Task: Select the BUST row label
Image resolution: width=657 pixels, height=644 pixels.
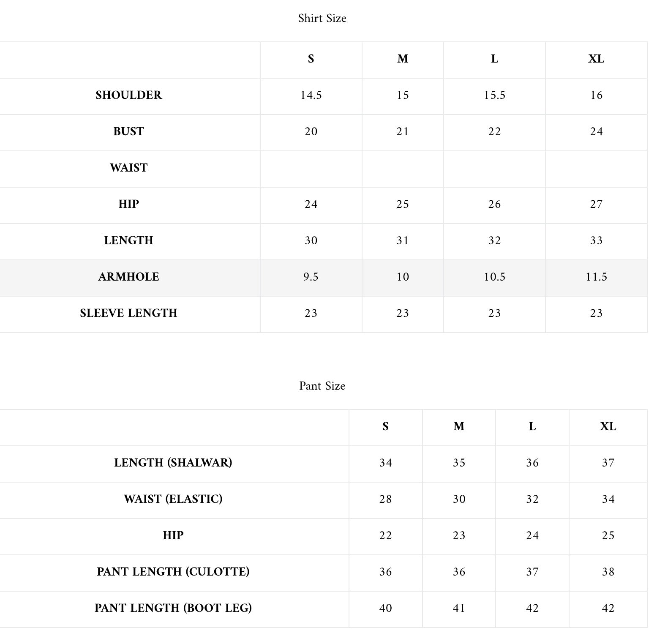Action: [x=128, y=131]
